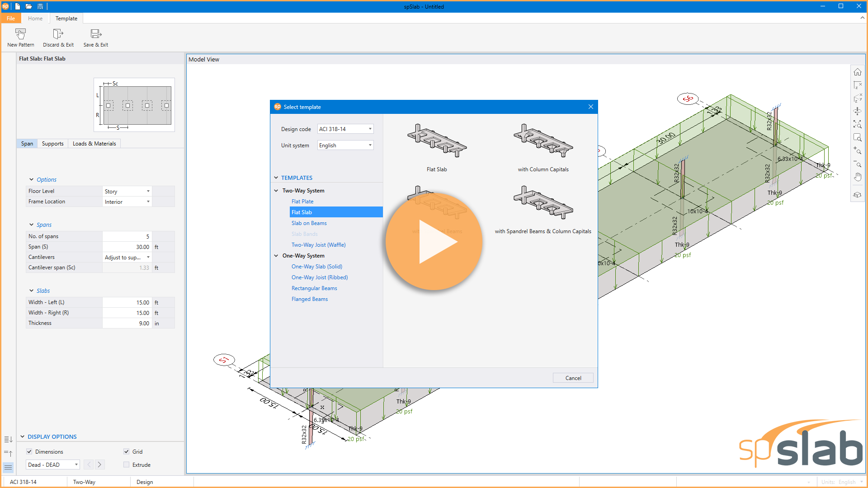Viewport: 868px width, 488px height.
Task: Select the Pan hand tool
Action: click(x=857, y=177)
